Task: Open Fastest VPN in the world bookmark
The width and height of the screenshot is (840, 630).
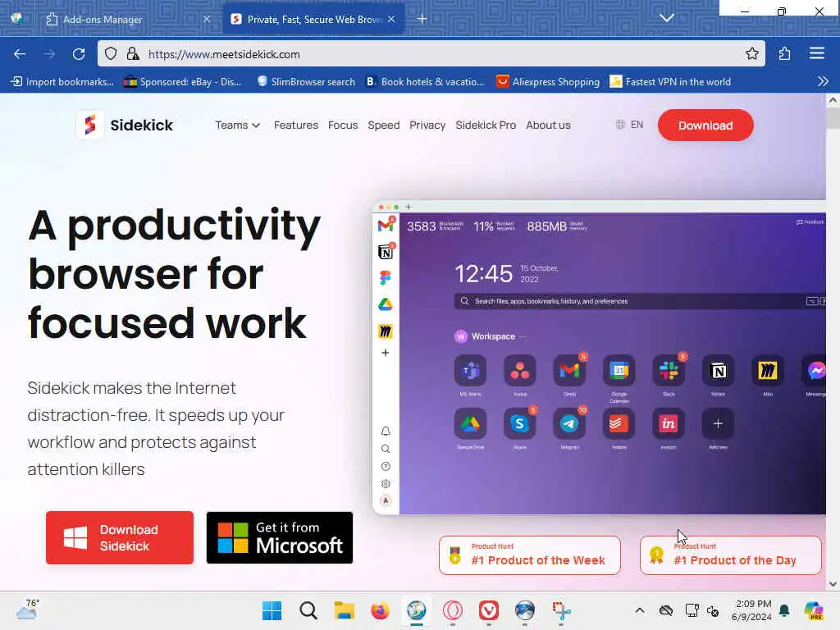Action: click(670, 81)
